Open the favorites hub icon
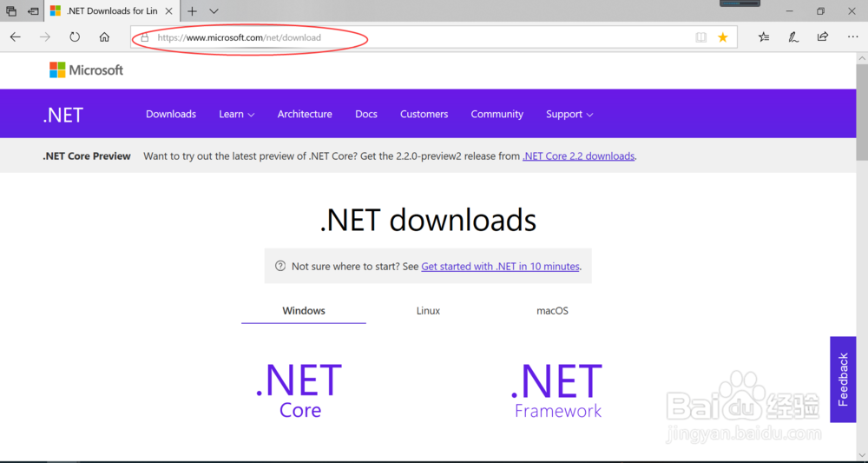Screen dimensions: 868x463 pyautogui.click(x=764, y=37)
